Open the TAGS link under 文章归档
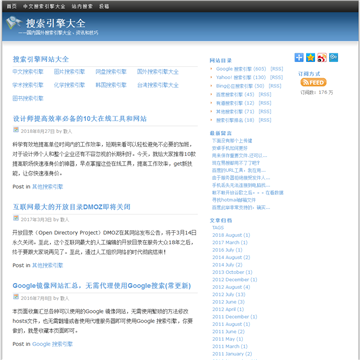The image size is (360, 360). point(218,228)
